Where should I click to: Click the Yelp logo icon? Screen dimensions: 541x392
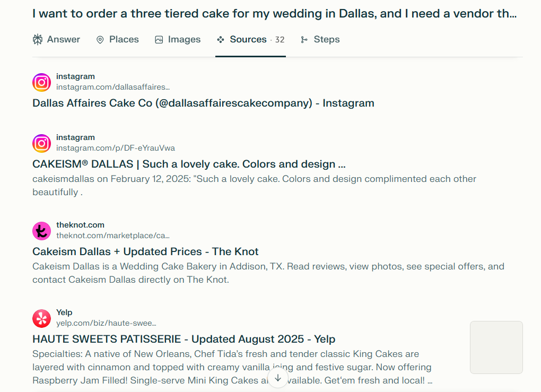tap(42, 318)
